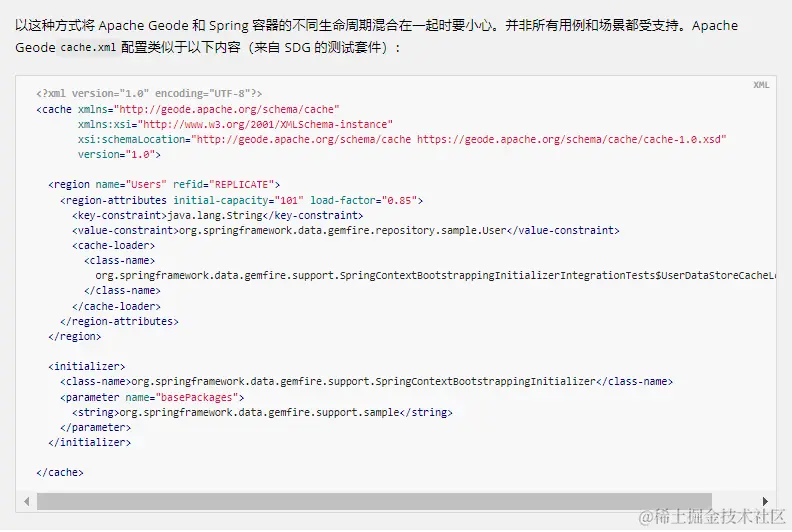The width and height of the screenshot is (792, 532).
Task: Click the region-attributes initial-capacity line
Action: point(241,200)
